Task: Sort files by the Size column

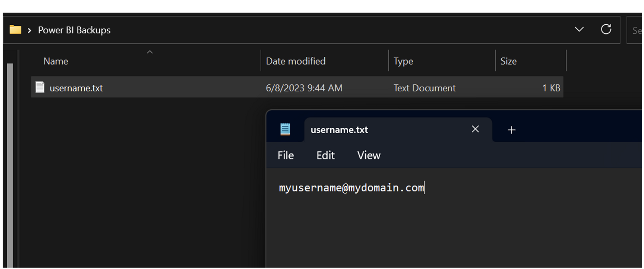Action: (508, 61)
